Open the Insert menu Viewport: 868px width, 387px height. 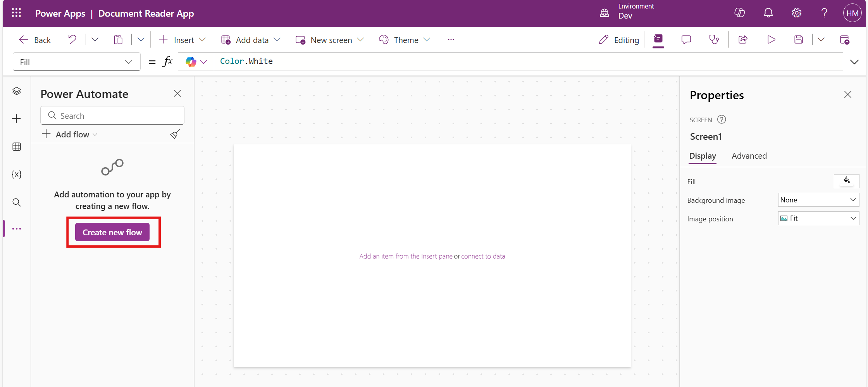pyautogui.click(x=183, y=40)
